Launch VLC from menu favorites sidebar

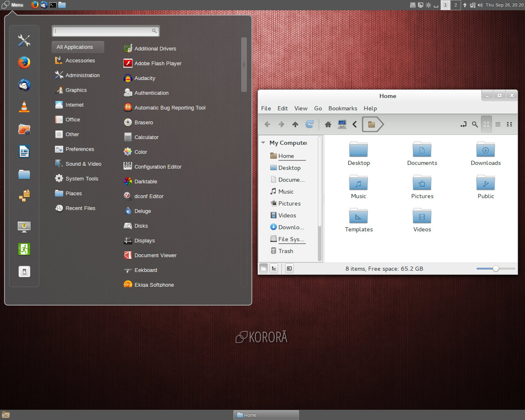[24, 107]
